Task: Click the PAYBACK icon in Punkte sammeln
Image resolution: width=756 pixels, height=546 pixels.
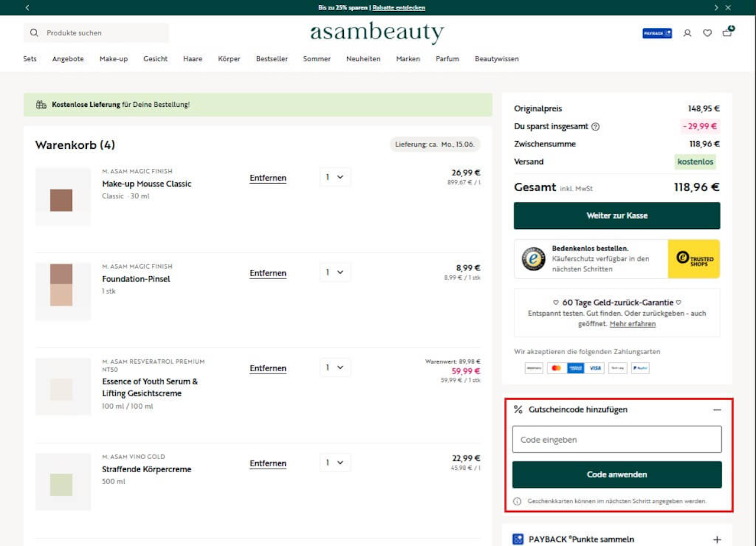Action: tap(518, 539)
